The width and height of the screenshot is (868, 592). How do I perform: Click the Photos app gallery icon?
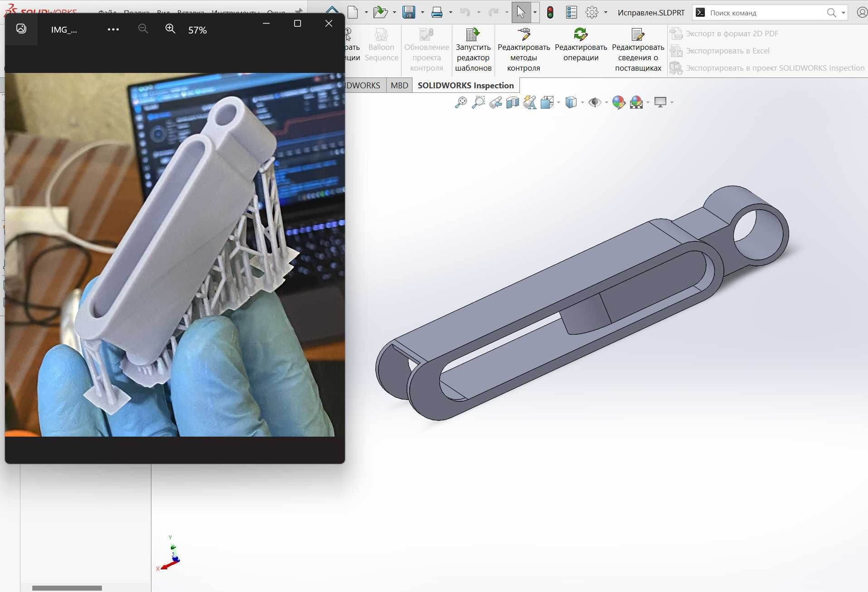coord(21,29)
